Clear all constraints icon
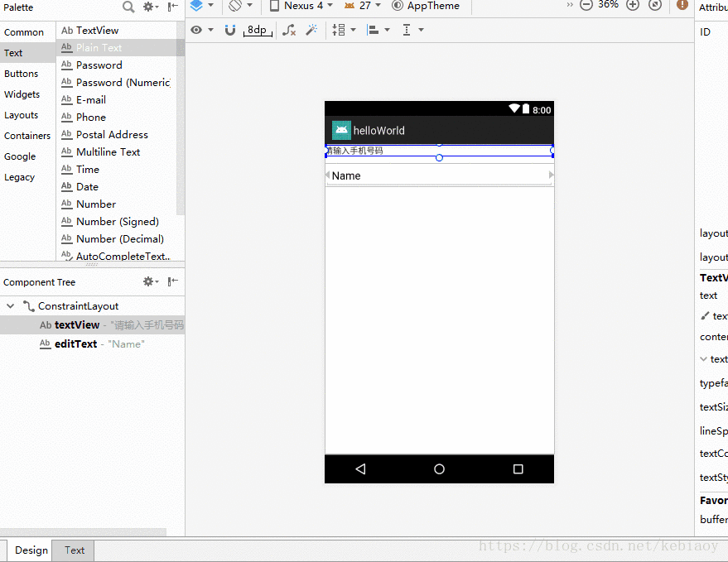The height and width of the screenshot is (562, 728). click(x=289, y=30)
